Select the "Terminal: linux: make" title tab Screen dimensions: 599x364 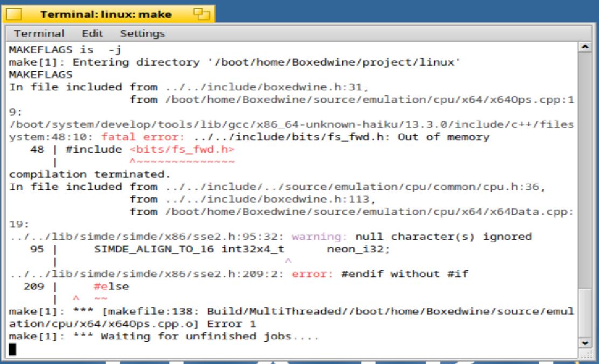tap(106, 15)
